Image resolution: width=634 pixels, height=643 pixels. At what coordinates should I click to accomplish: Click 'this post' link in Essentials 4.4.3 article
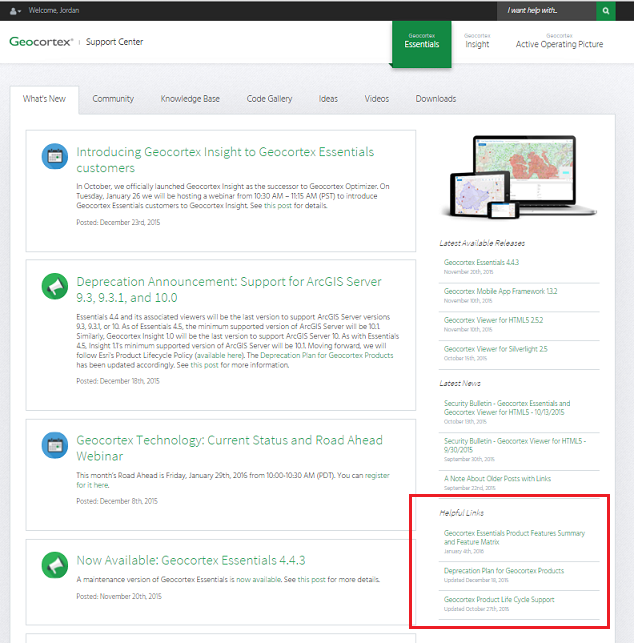click(x=311, y=579)
